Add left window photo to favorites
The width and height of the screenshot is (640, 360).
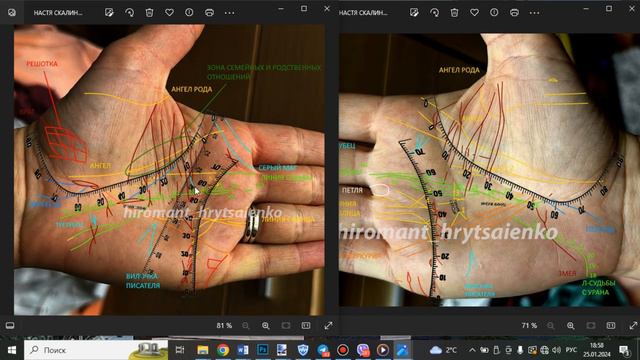tap(169, 13)
